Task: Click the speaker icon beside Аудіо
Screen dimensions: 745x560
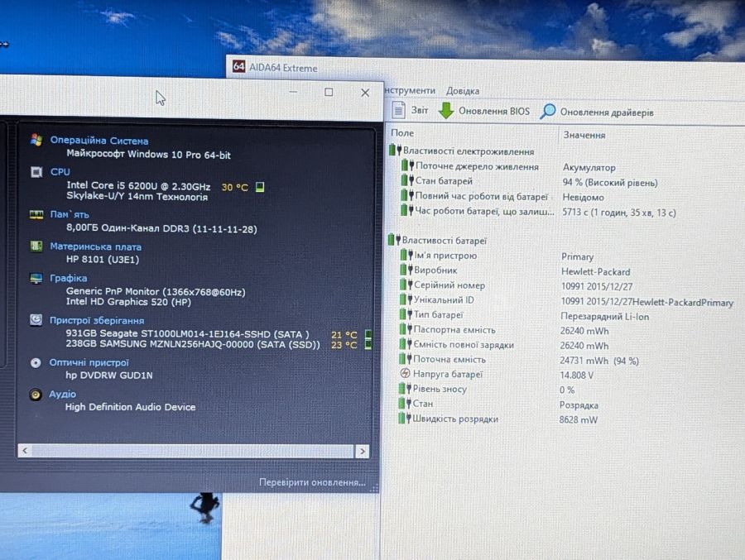Action: click(35, 395)
